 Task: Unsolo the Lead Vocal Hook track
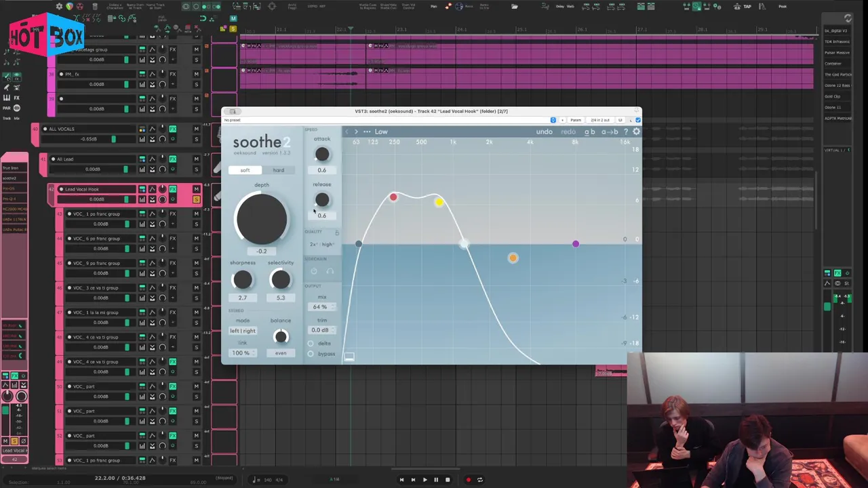(x=196, y=199)
